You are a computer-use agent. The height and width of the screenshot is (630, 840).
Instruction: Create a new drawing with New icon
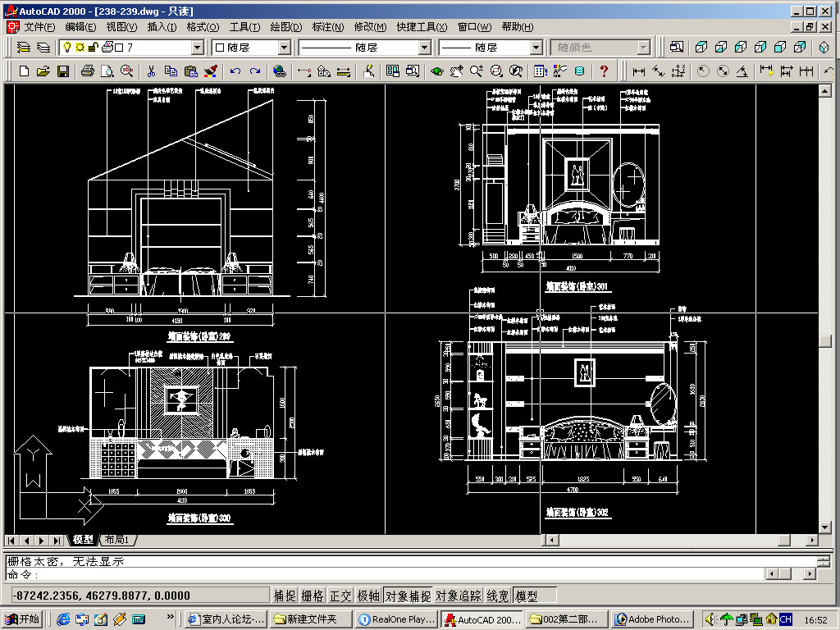24,71
